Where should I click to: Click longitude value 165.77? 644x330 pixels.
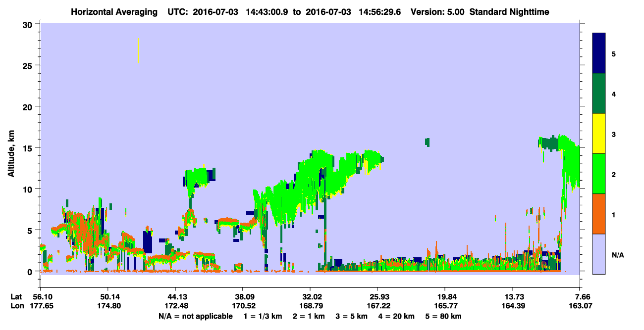point(445,306)
